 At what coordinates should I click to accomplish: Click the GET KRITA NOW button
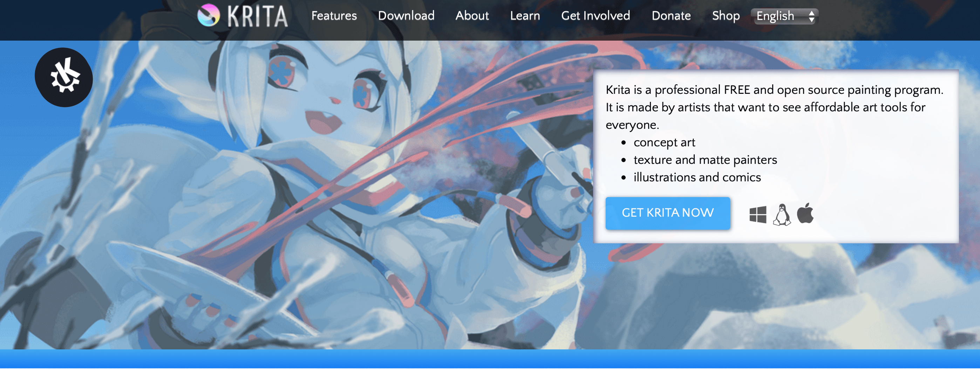[667, 213]
